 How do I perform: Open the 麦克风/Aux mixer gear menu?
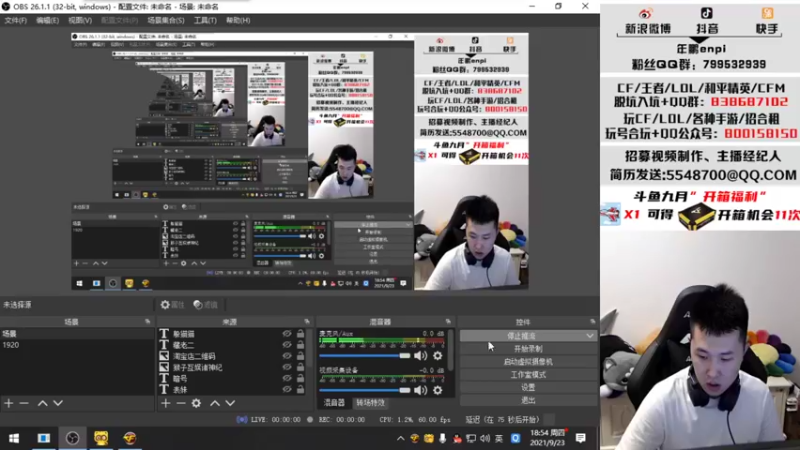coord(438,356)
